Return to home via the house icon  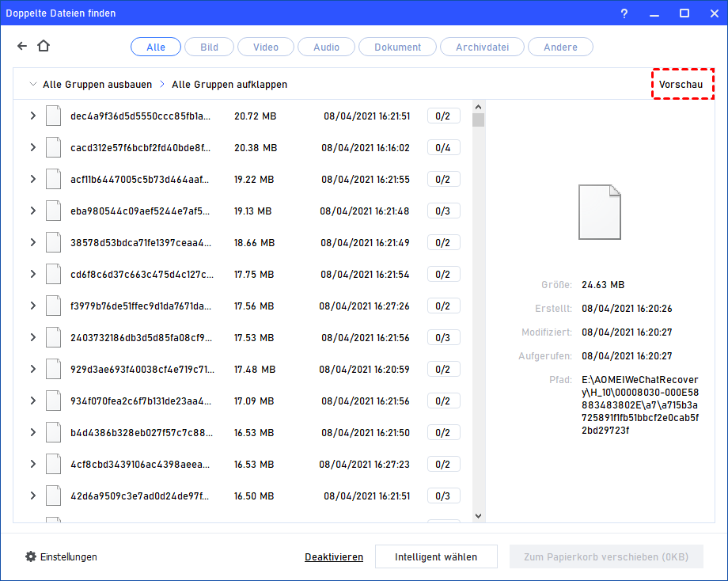[44, 45]
